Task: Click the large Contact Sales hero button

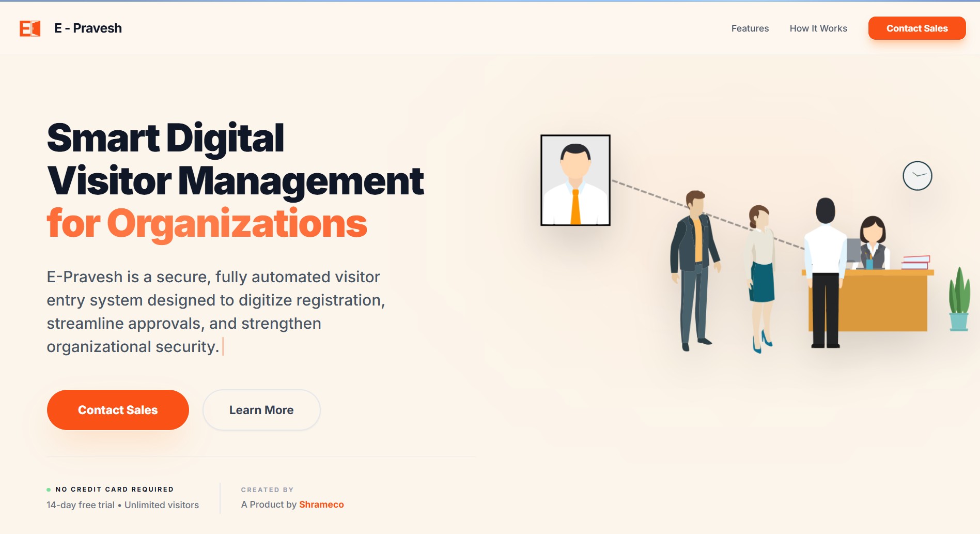Action: pyautogui.click(x=118, y=410)
